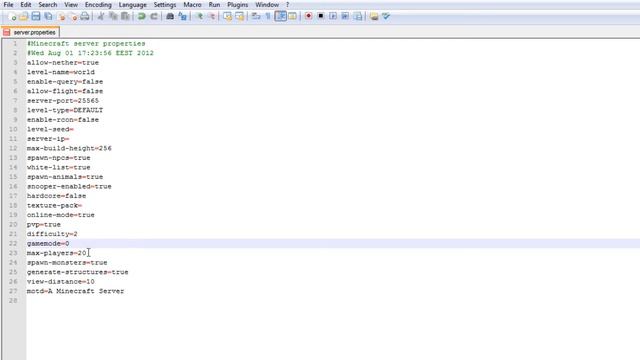Click the "hardcore=false" line

pyautogui.click(x=56, y=196)
